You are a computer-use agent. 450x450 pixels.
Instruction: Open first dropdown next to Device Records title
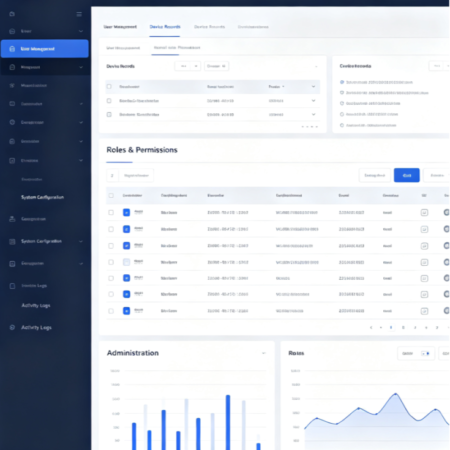[x=188, y=66]
